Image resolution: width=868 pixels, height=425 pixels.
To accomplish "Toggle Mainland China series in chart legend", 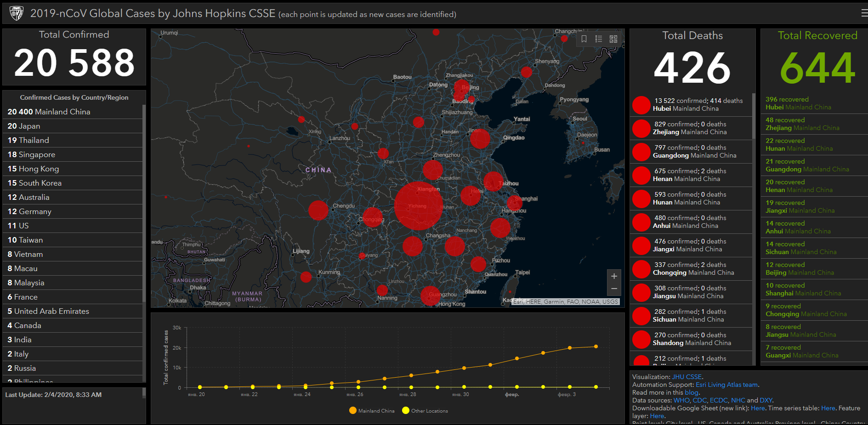I will [372, 411].
